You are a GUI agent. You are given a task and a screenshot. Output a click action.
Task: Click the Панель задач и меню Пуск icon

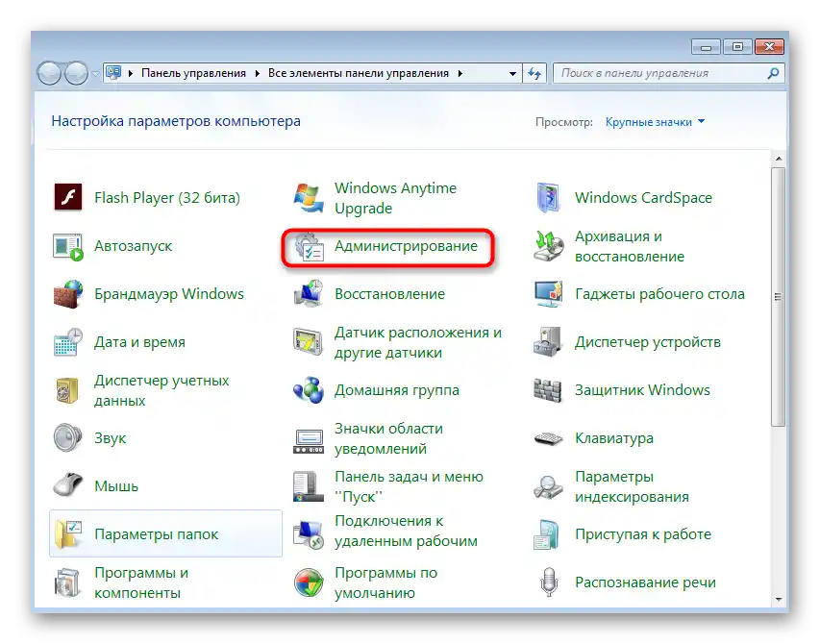pos(308,486)
